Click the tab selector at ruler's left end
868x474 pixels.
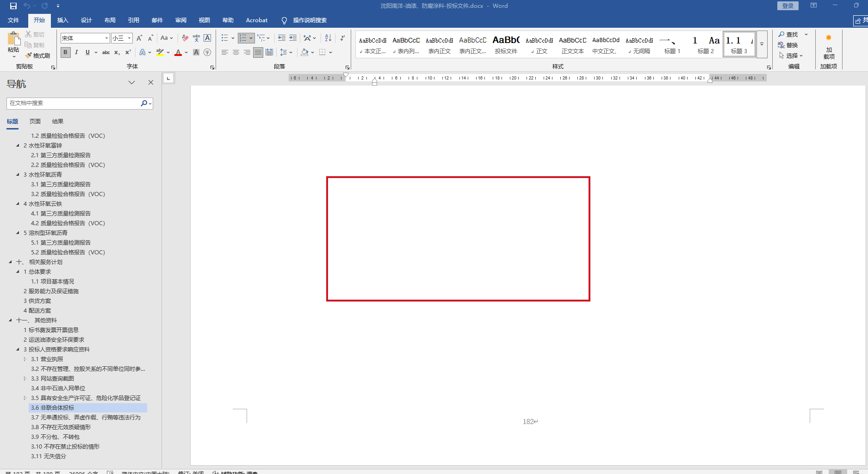pyautogui.click(x=168, y=78)
